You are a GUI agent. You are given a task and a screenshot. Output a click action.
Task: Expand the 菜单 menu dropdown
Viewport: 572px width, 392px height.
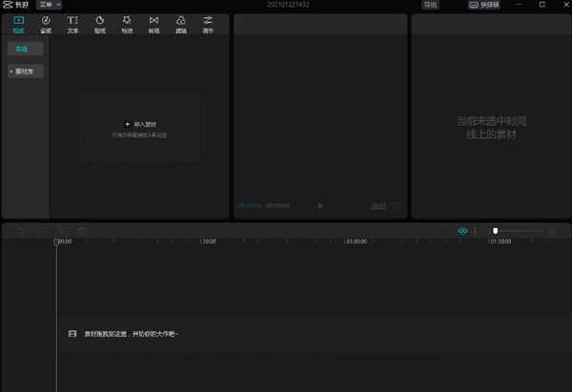[49, 5]
